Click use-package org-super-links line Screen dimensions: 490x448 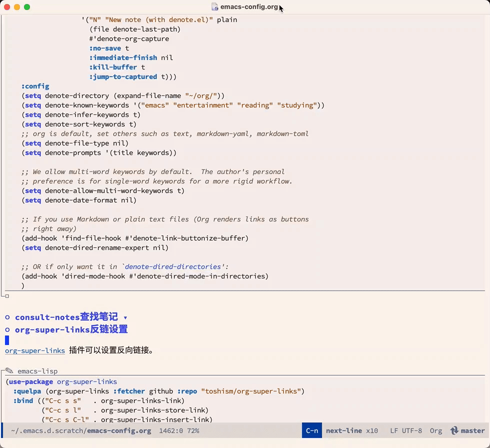tap(61, 382)
